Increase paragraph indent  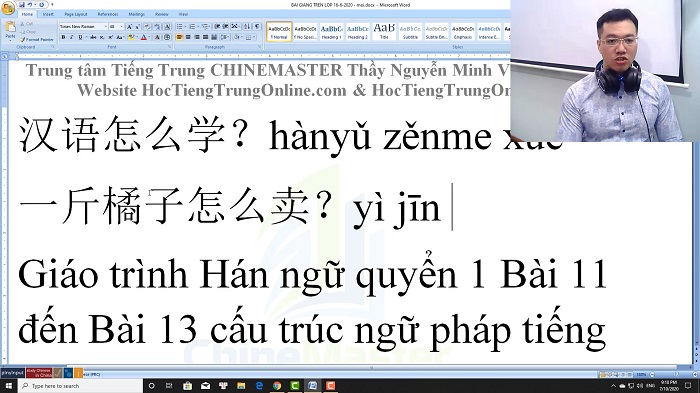coord(225,27)
